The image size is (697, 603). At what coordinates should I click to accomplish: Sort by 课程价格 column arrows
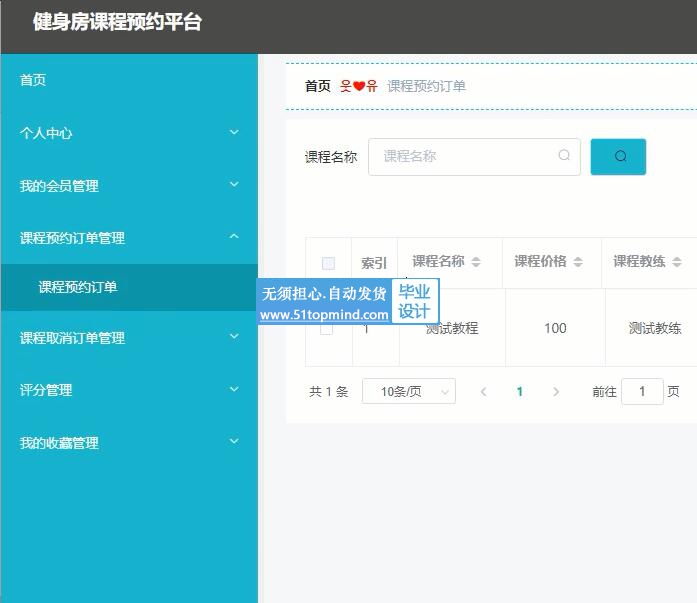(x=578, y=262)
